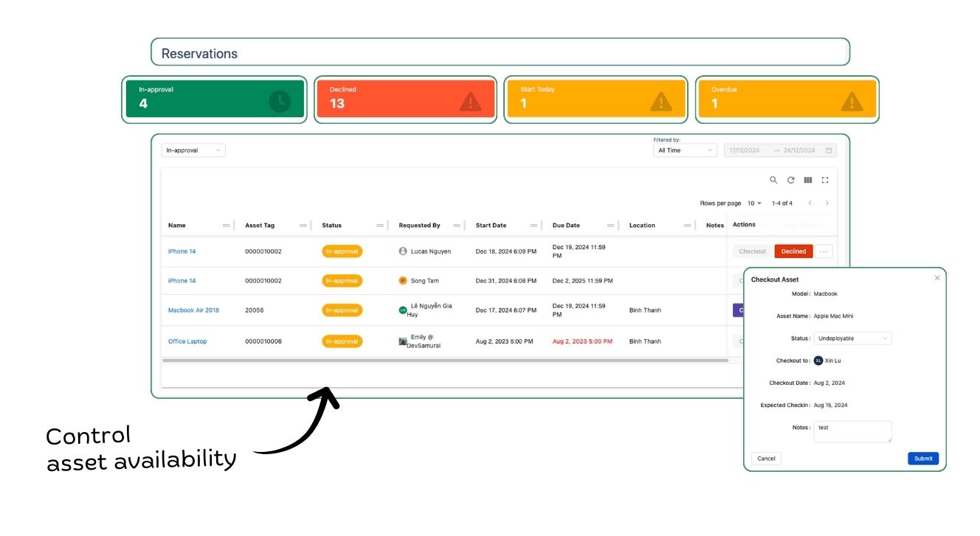Click the Location column drag handle
The width and height of the screenshot is (980, 536).
pos(687,226)
